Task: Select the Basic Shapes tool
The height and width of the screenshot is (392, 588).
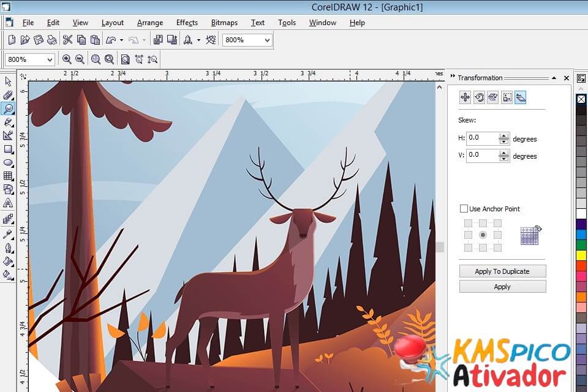Action: [8, 189]
